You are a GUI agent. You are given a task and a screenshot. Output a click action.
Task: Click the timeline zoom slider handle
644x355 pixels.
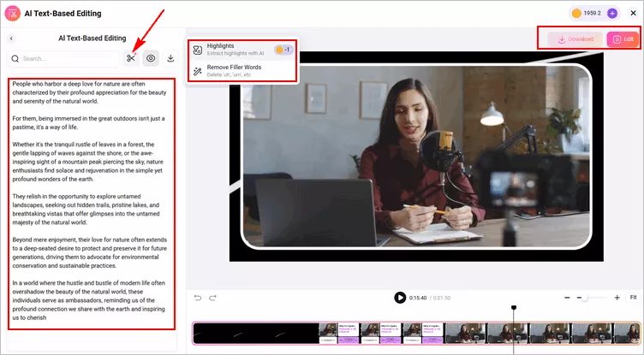tap(584, 298)
